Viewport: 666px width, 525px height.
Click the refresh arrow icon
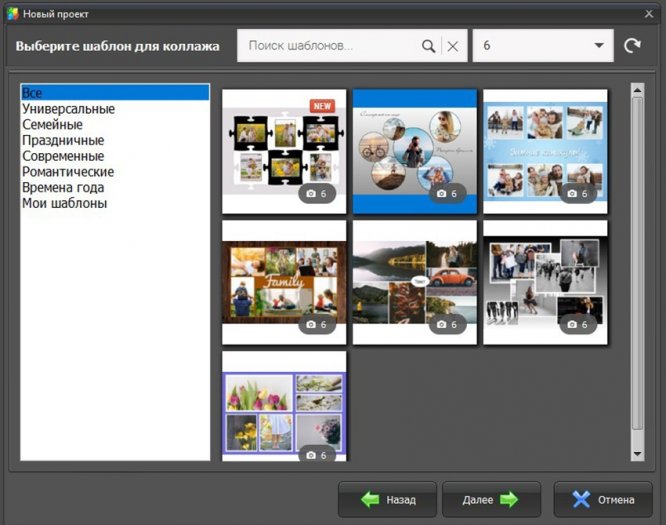(x=632, y=46)
